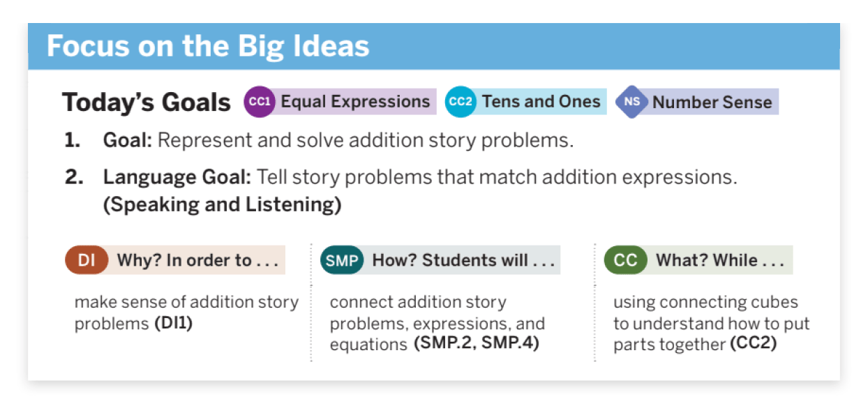
Task: Click the first Goal label
Action: [x=128, y=140]
